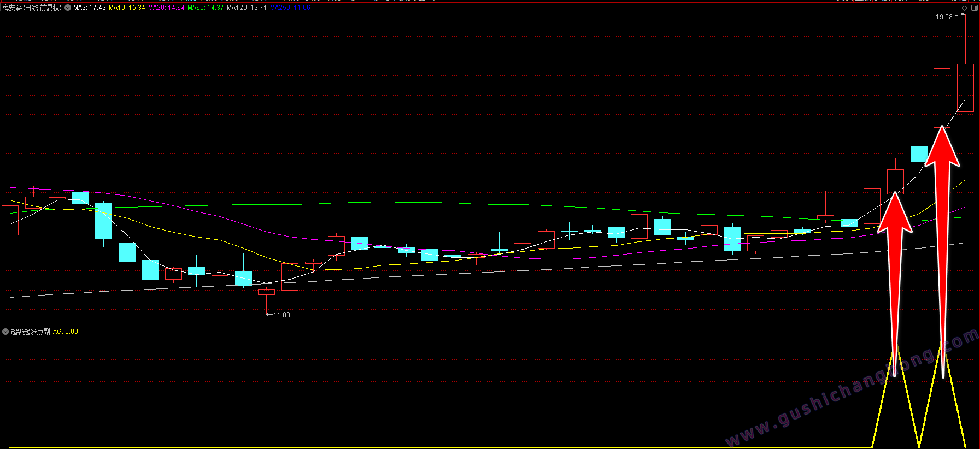Select the low price label 11.88
980x449 pixels.
coord(281,315)
